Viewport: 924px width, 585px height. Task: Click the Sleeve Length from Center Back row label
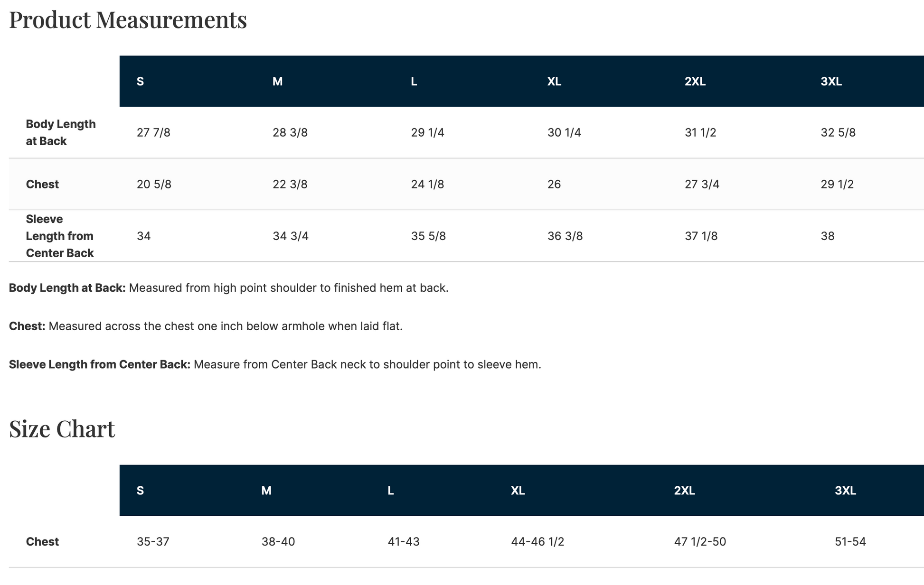coord(60,236)
